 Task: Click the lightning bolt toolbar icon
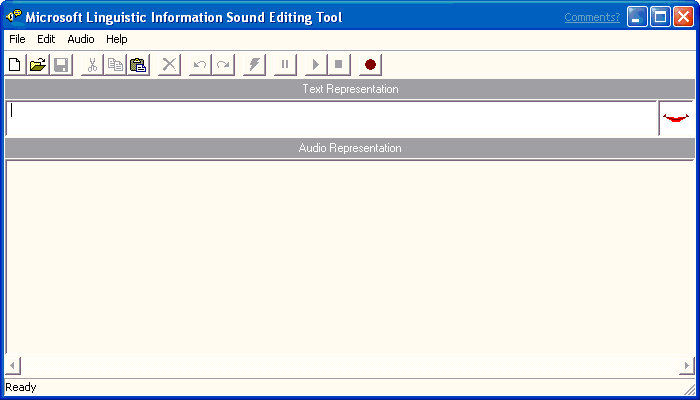click(x=254, y=65)
